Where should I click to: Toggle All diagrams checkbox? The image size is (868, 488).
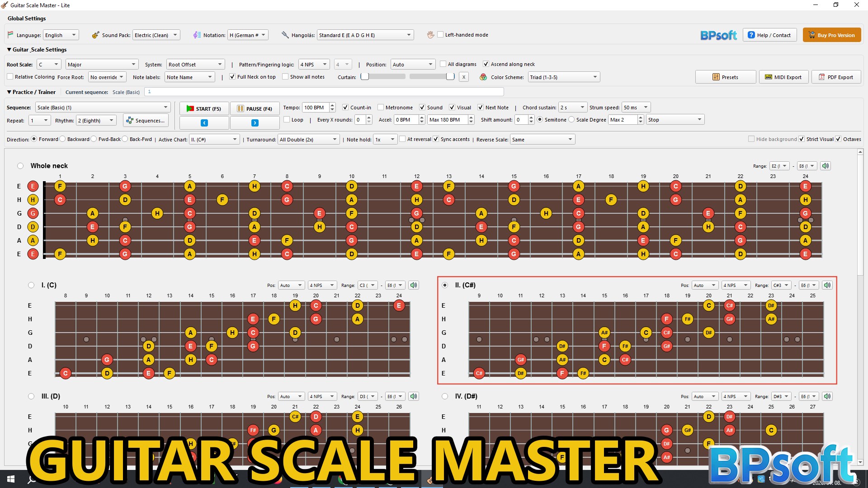[443, 64]
